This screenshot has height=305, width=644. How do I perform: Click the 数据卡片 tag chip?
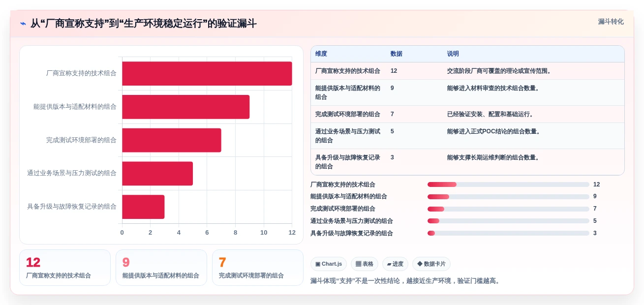tap(431, 264)
